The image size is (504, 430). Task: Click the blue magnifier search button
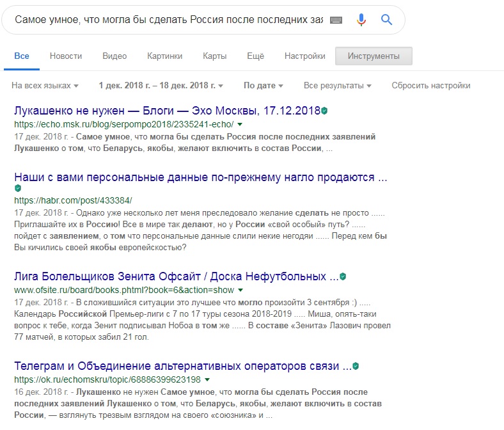386,20
